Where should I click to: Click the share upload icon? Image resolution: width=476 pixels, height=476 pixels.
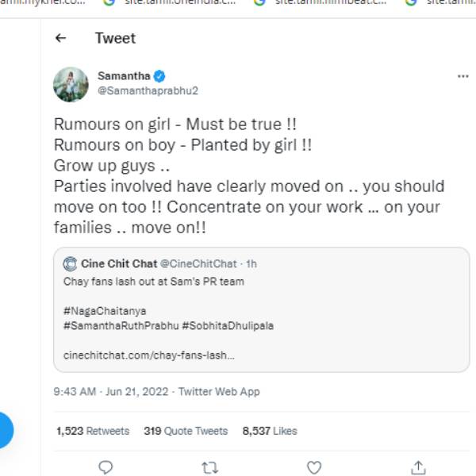tap(418, 467)
